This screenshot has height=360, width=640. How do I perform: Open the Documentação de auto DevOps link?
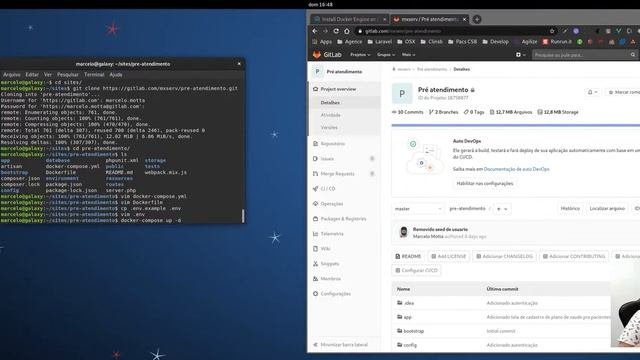click(516, 169)
